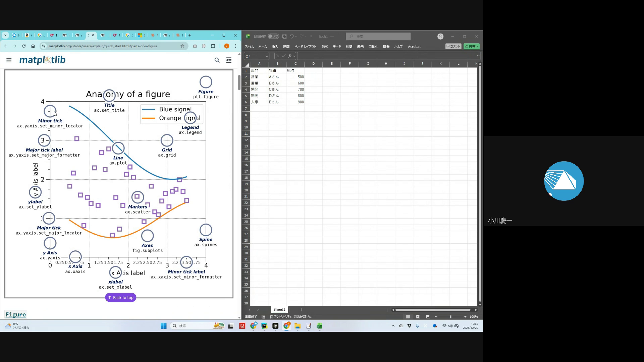Open the データ (Data) ribbon tab
Image resolution: width=644 pixels, height=362 pixels.
coord(337,47)
